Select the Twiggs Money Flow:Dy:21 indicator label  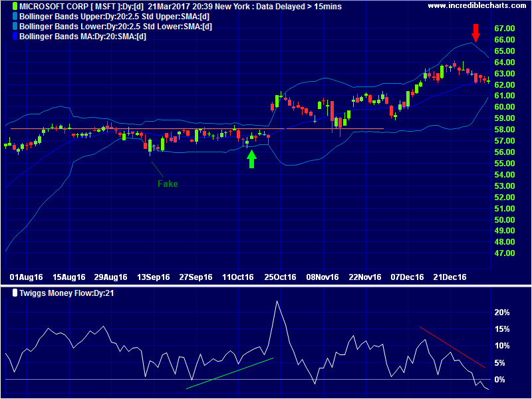pos(66,293)
